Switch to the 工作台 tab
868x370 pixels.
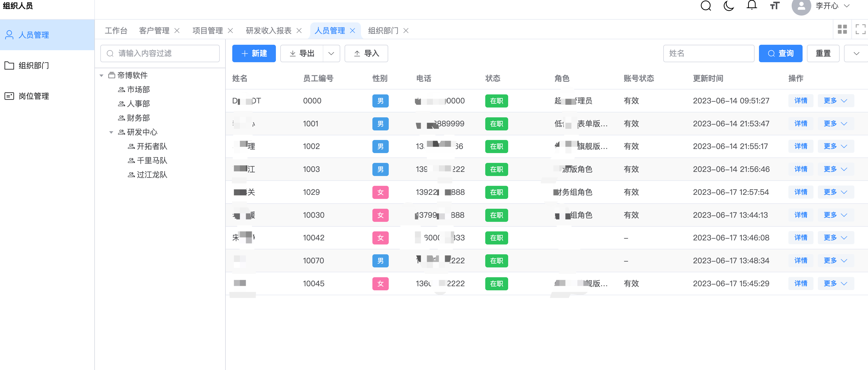pyautogui.click(x=116, y=31)
